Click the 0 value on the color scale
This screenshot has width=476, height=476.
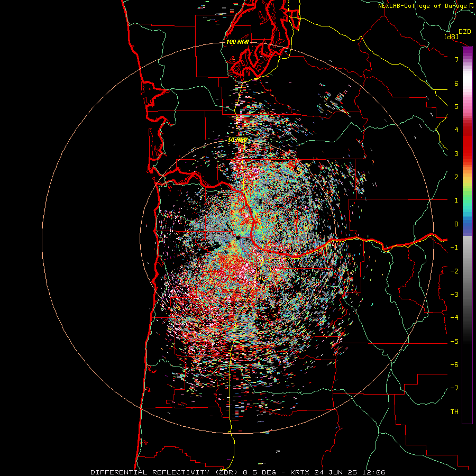pos(456,224)
